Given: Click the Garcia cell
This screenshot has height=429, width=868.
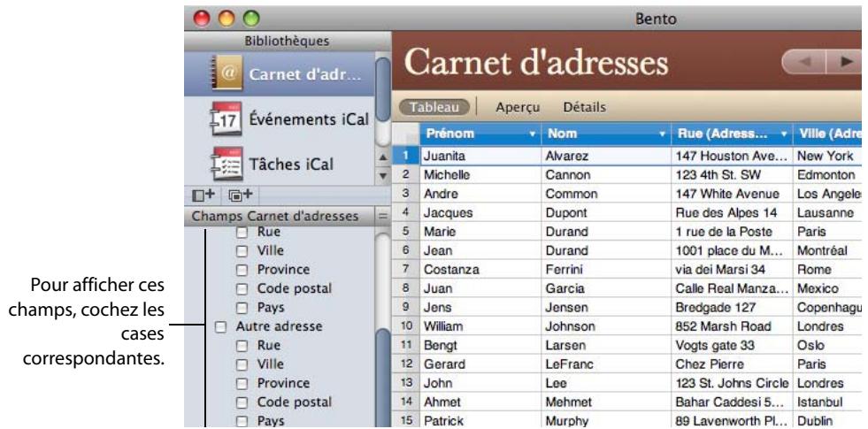Looking at the screenshot, I should tap(606, 288).
